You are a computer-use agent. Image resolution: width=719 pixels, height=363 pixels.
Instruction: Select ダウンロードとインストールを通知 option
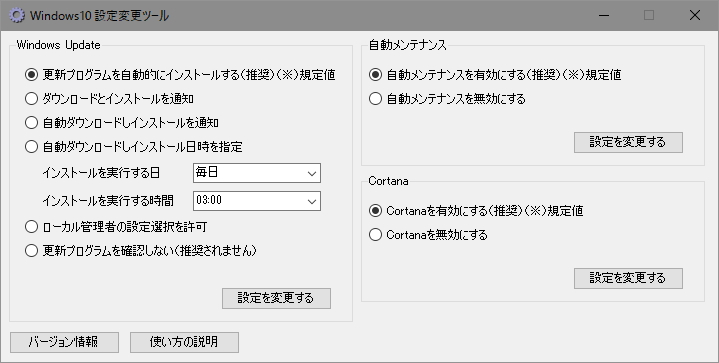pos(31,99)
